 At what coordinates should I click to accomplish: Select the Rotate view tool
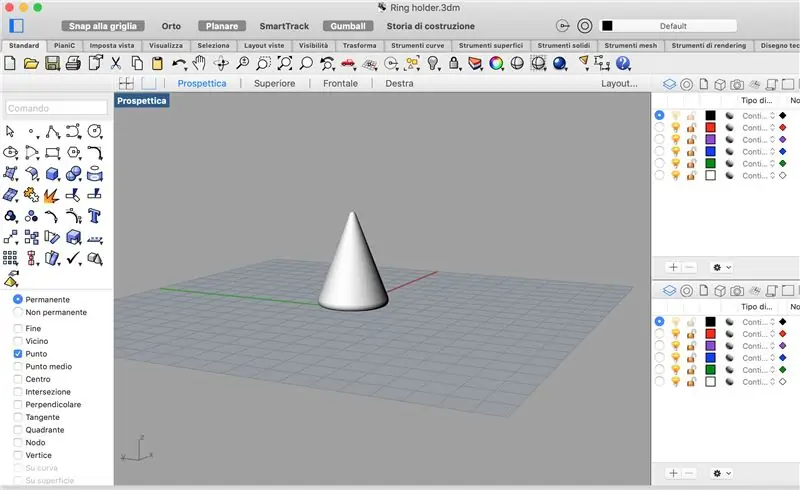[221, 63]
